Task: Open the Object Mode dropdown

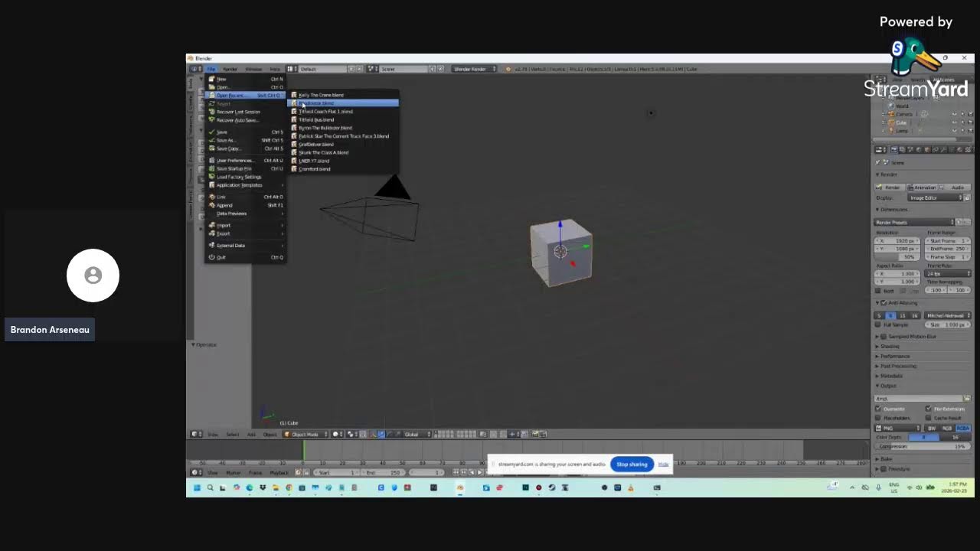Action: click(x=305, y=434)
